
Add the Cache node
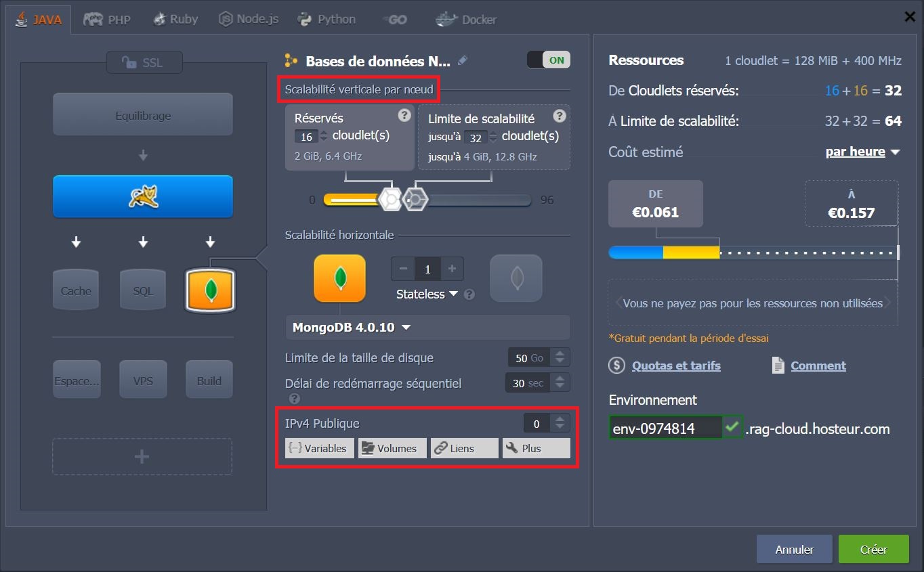point(76,290)
